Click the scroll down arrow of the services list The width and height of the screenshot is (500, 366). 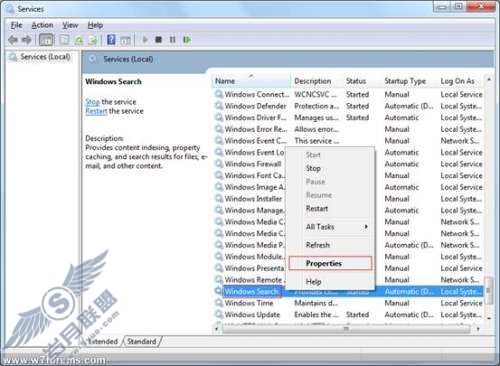point(489,318)
